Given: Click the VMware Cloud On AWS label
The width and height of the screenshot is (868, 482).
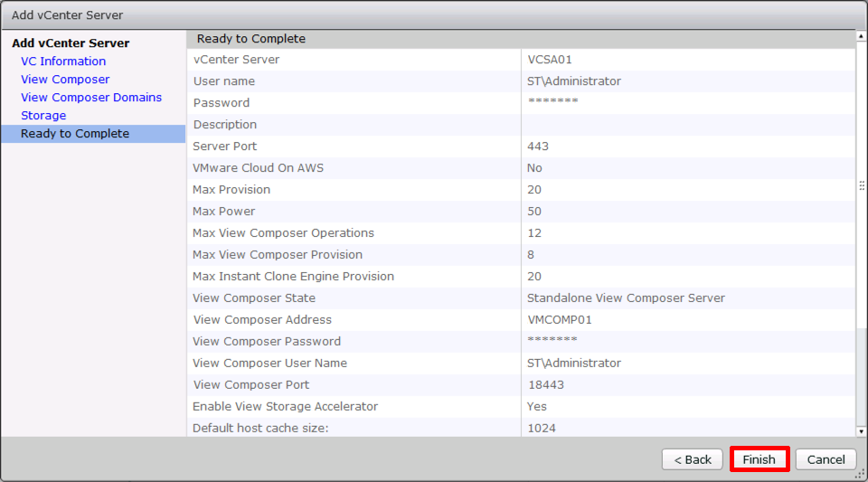Looking at the screenshot, I should click(x=258, y=167).
